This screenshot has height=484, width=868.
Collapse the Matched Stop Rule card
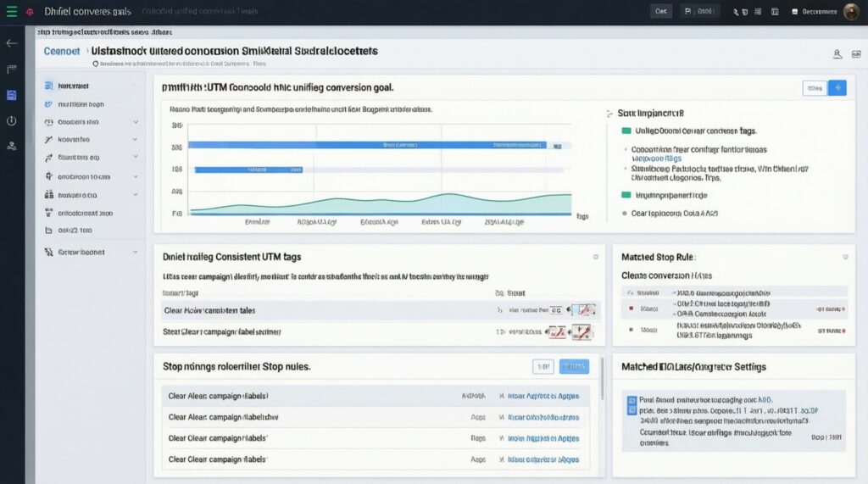pos(844,256)
